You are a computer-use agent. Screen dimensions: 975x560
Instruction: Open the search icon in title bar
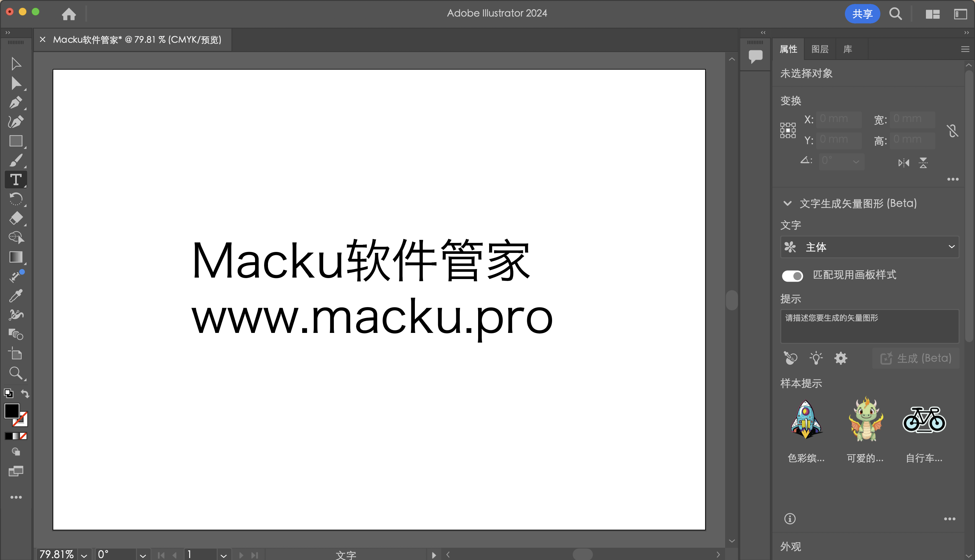(x=895, y=14)
